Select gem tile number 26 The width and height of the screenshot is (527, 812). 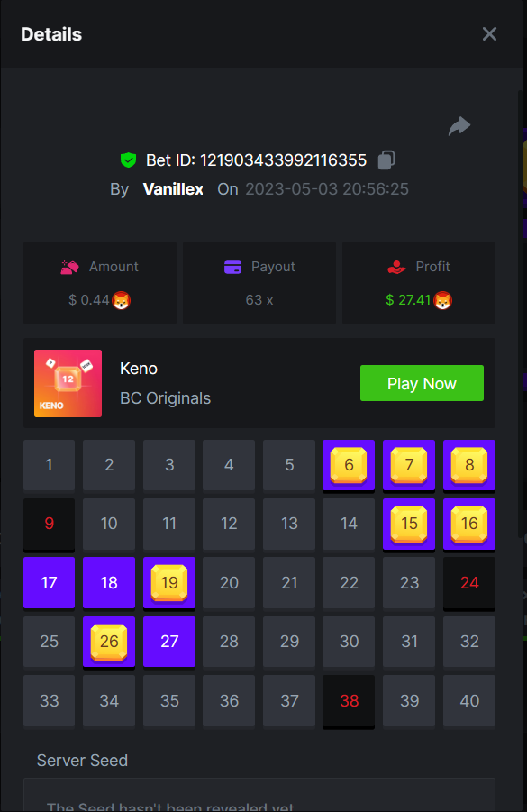pyautogui.click(x=109, y=641)
